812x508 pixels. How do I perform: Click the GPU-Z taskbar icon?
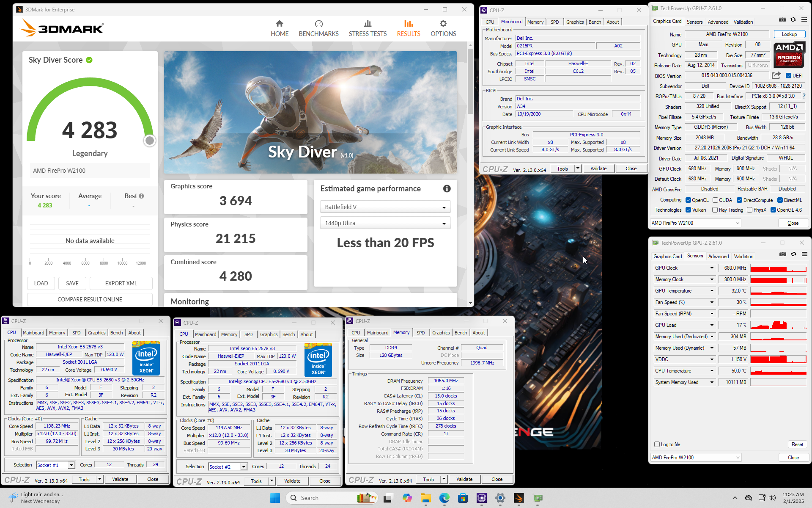pyautogui.click(x=538, y=498)
